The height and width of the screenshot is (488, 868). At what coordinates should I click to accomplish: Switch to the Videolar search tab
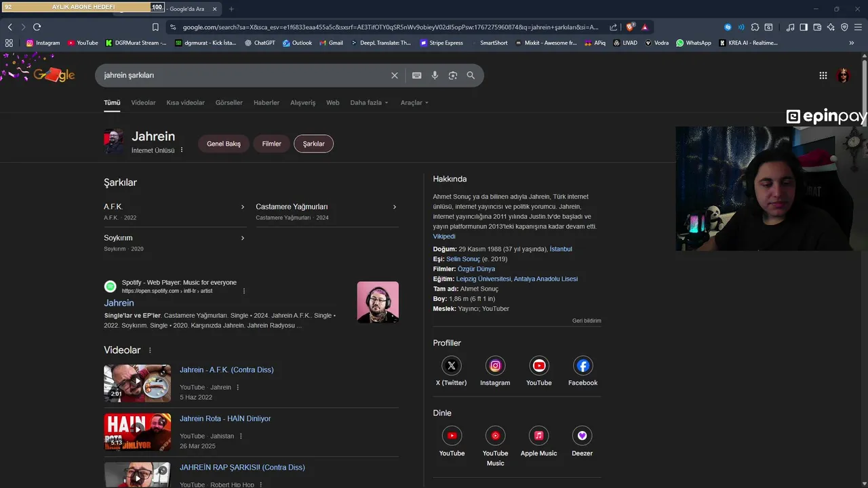(143, 103)
